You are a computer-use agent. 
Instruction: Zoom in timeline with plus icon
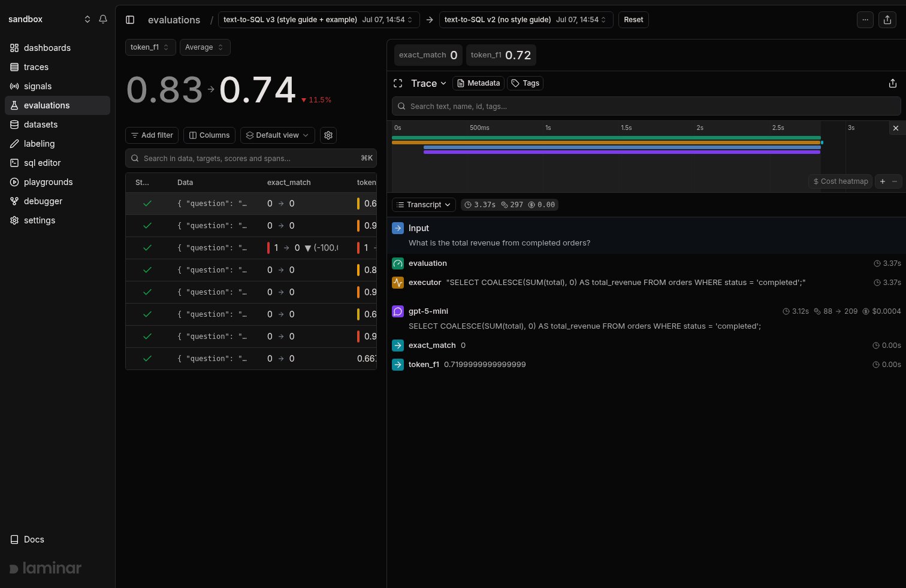[882, 181]
